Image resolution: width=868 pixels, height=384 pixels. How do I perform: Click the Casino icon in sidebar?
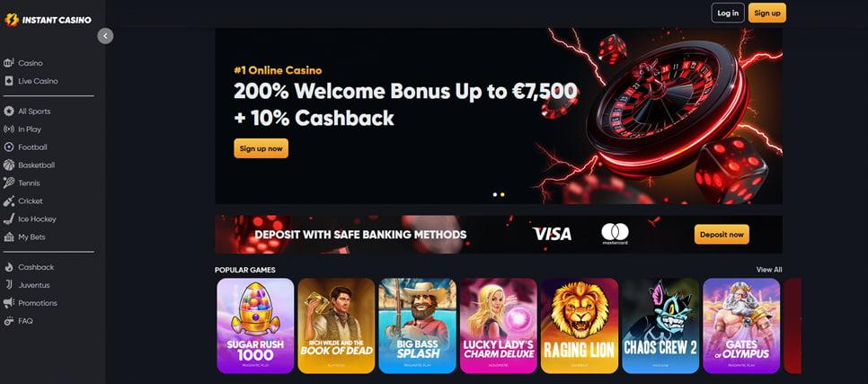click(x=8, y=63)
